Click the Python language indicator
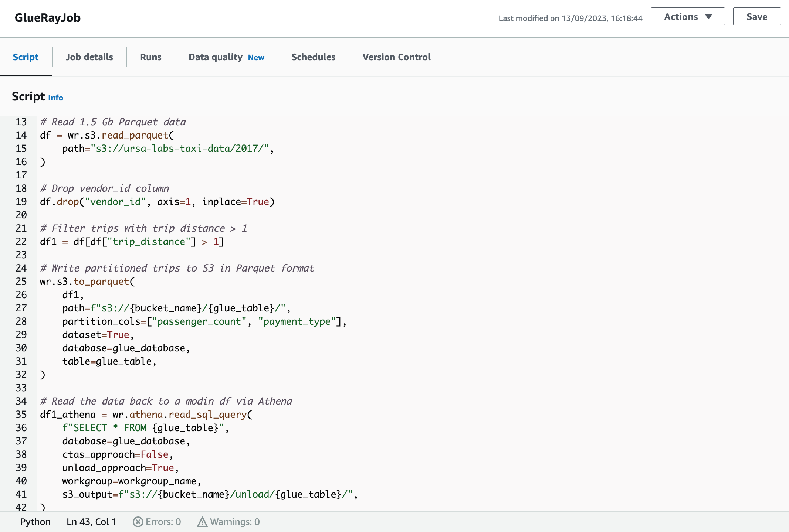 35,522
